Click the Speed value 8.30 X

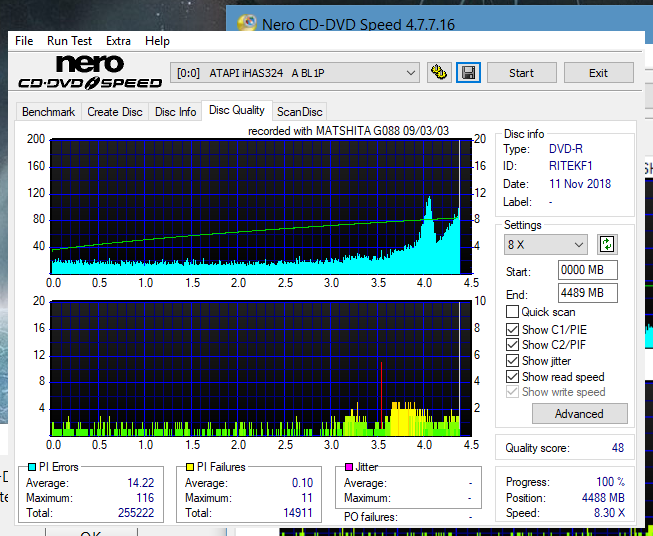[x=609, y=513]
